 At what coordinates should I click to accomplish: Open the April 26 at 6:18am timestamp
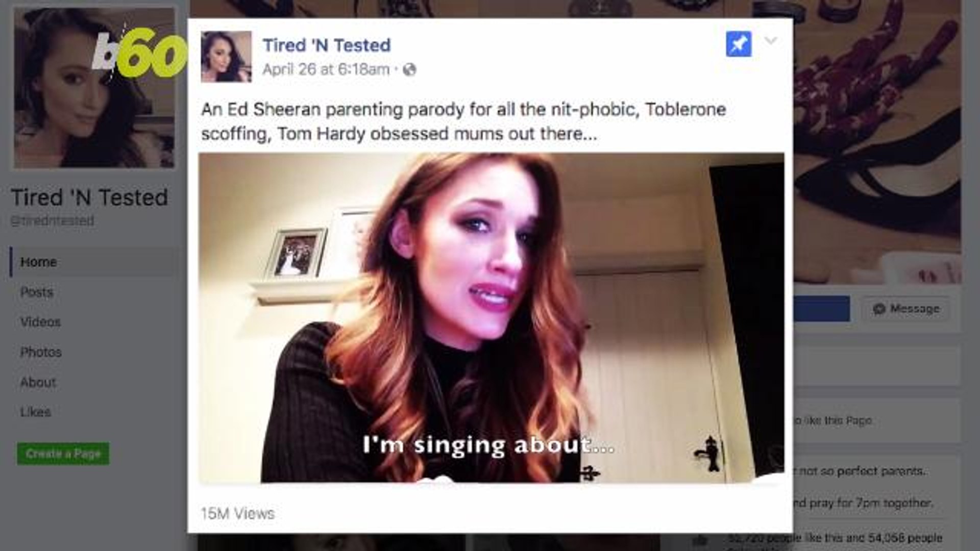pyautogui.click(x=326, y=69)
